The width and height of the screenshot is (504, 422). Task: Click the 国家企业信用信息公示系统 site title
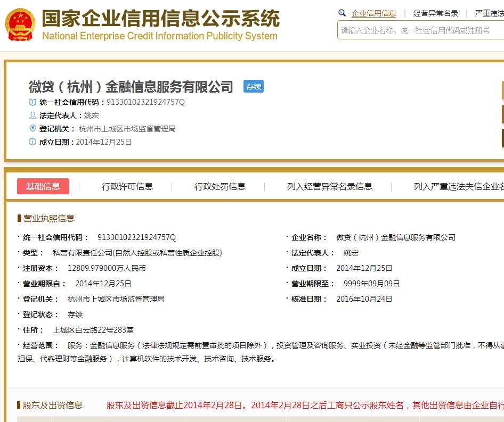point(161,18)
